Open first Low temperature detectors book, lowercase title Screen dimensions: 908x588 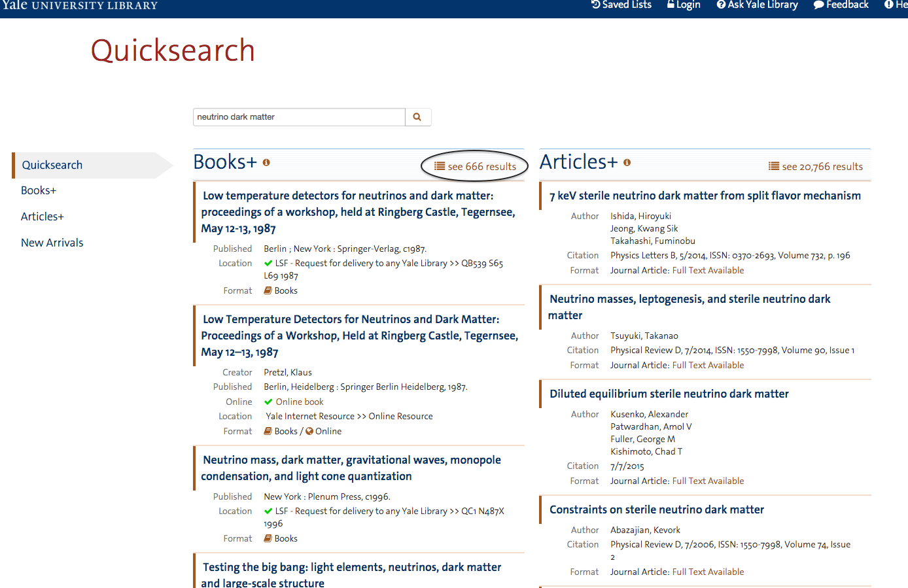[358, 212]
